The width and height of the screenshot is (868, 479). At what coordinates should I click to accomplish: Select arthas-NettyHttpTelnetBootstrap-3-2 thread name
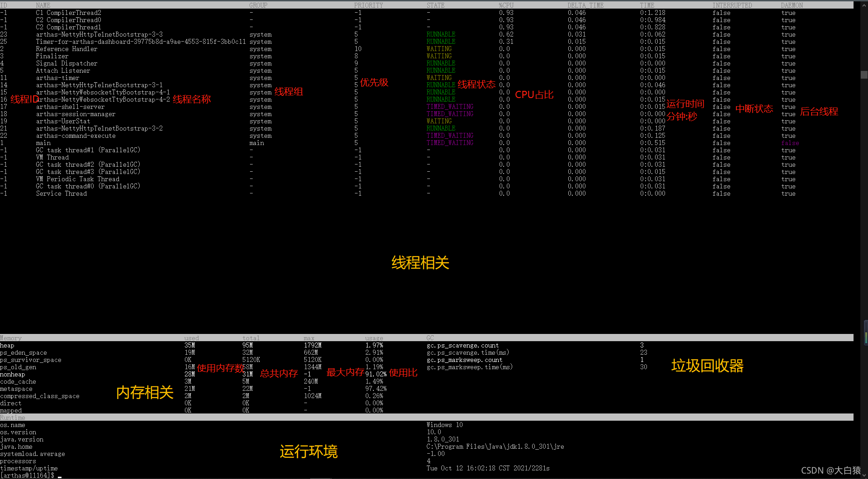click(x=99, y=128)
